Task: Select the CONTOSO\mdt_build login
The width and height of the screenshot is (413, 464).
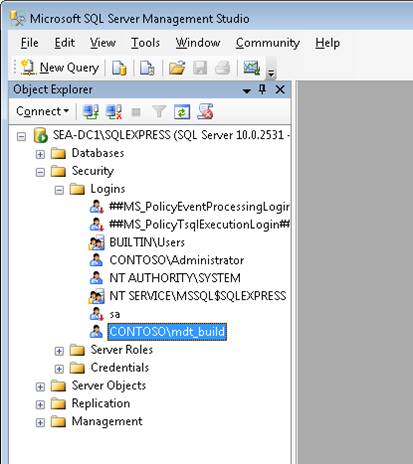Action: (x=167, y=332)
